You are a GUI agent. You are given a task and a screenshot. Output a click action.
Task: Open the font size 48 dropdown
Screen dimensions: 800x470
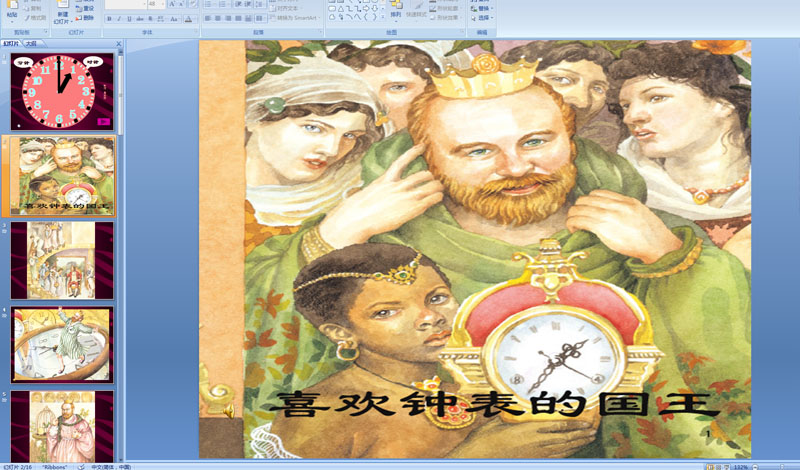tap(163, 4)
